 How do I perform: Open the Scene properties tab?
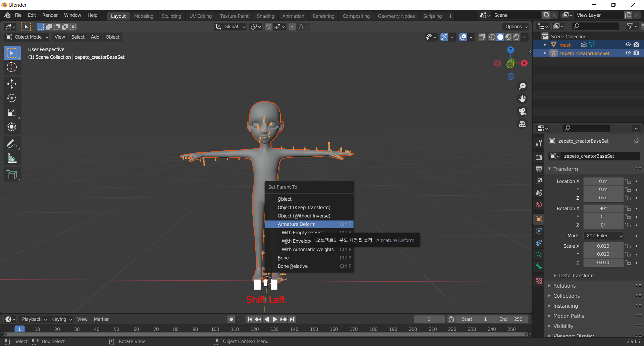point(539,193)
